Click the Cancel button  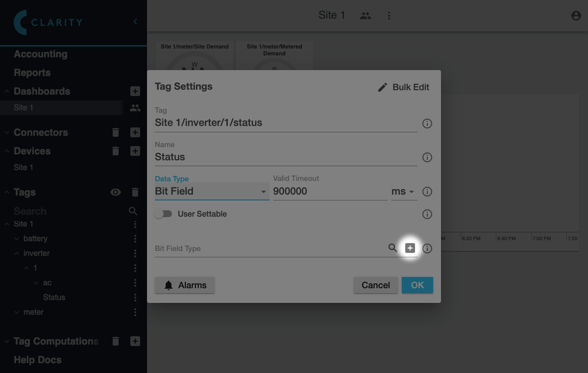click(x=375, y=285)
